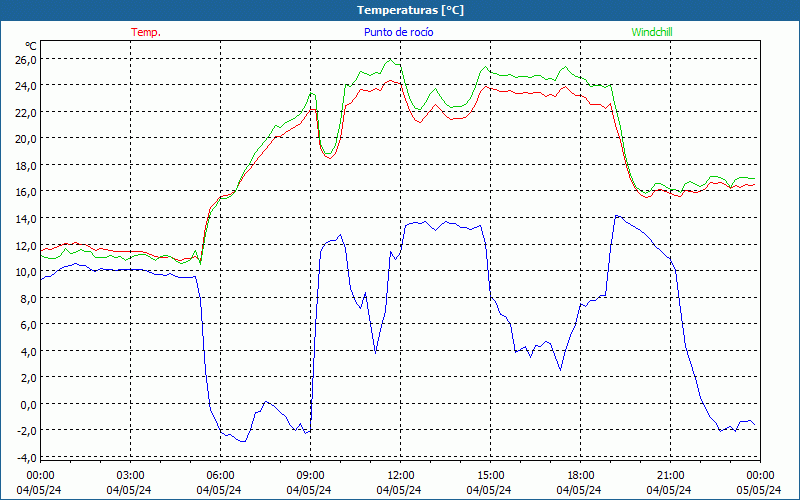Click the 22,0 y-axis value
The height and width of the screenshot is (500, 800).
tap(27, 112)
